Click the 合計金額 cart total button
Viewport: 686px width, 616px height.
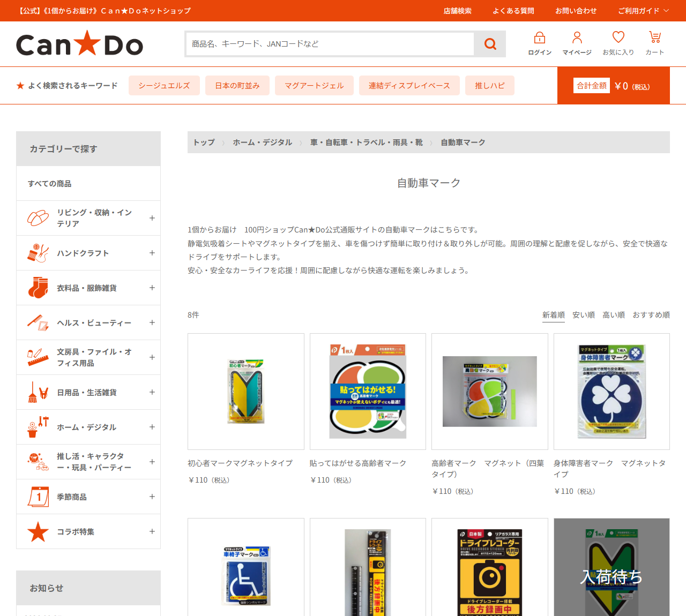tap(614, 86)
